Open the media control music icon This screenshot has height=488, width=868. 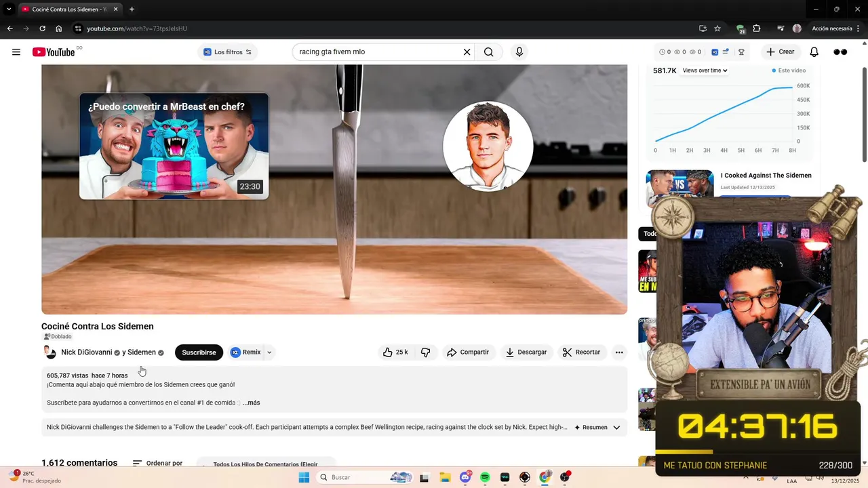point(781,28)
